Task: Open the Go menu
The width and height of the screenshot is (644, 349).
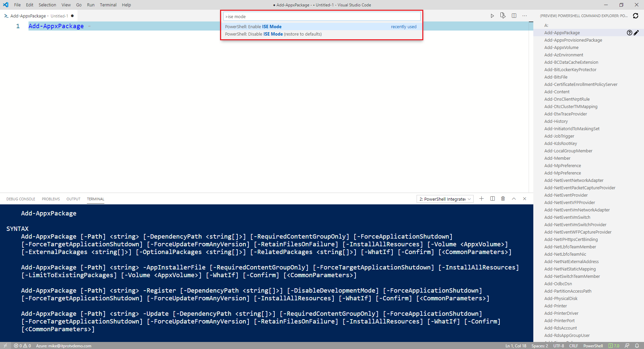Action: pyautogui.click(x=79, y=5)
